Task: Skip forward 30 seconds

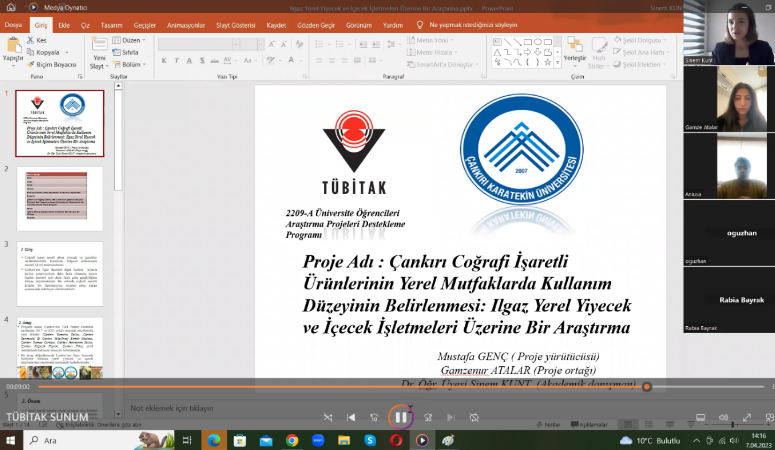Action: [428, 417]
